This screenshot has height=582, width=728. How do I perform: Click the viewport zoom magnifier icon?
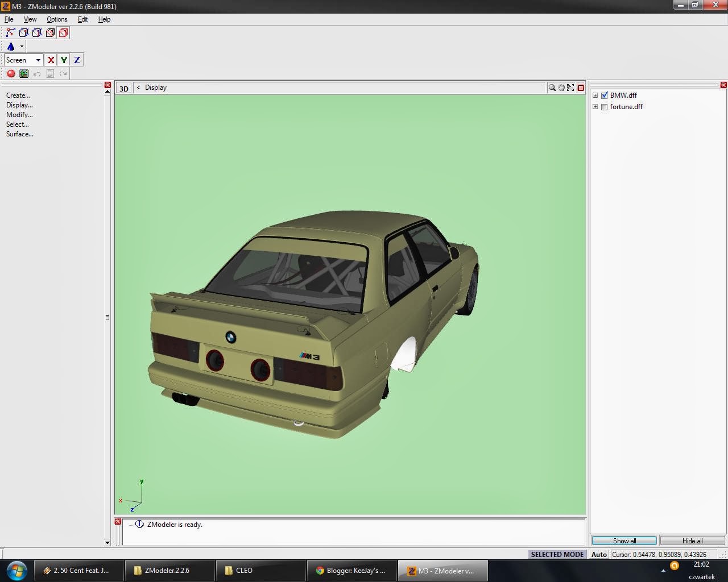[x=552, y=88]
